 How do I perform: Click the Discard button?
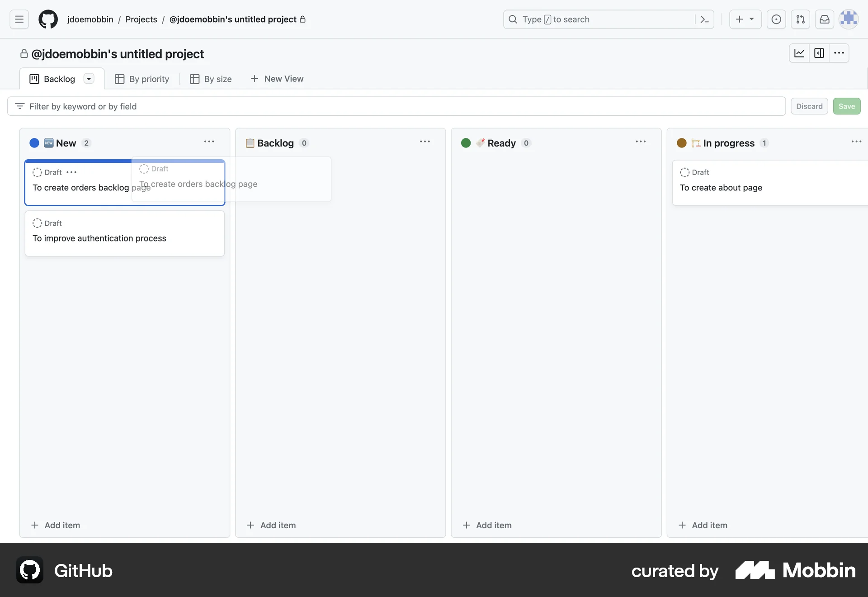click(809, 106)
